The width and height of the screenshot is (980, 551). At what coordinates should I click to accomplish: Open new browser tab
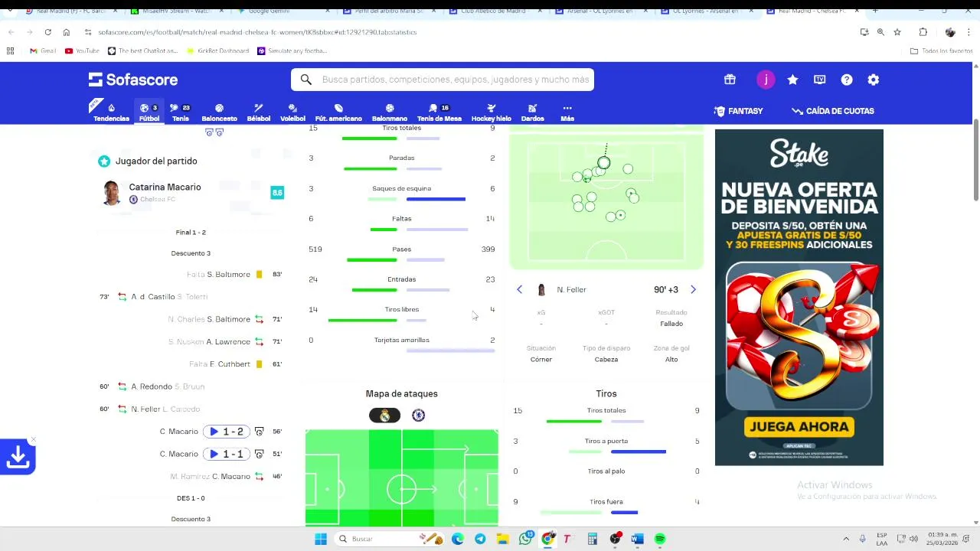click(x=875, y=11)
